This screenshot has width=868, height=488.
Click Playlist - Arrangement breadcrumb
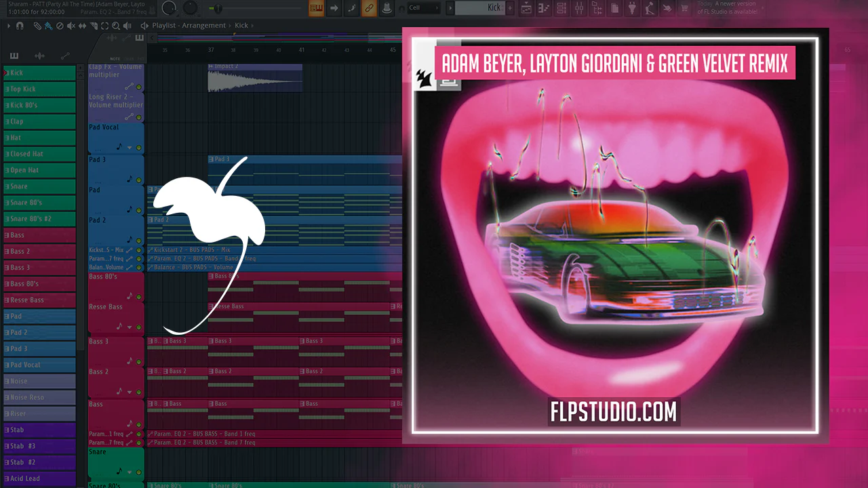[x=189, y=26]
